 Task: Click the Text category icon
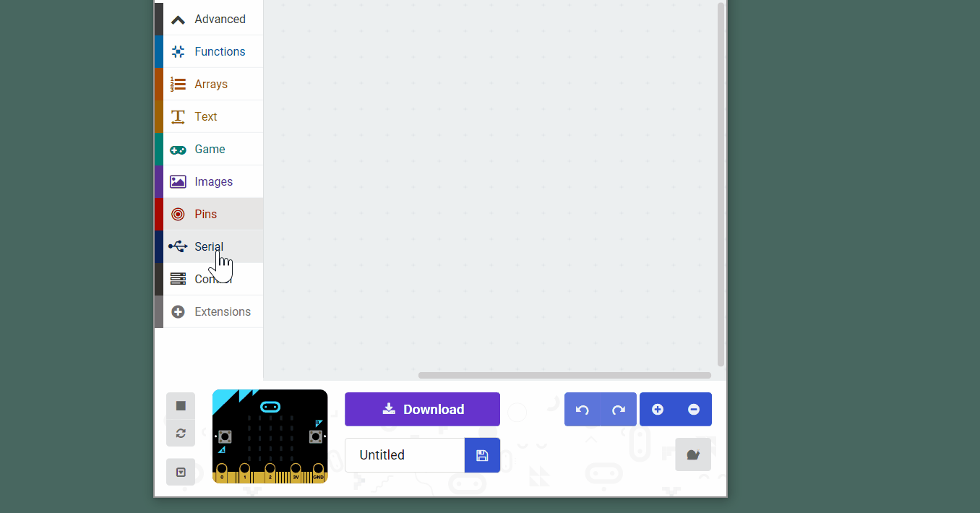coord(177,116)
